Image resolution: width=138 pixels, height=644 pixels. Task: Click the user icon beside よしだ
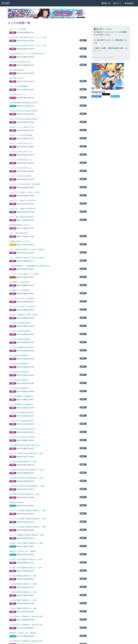point(95,29)
